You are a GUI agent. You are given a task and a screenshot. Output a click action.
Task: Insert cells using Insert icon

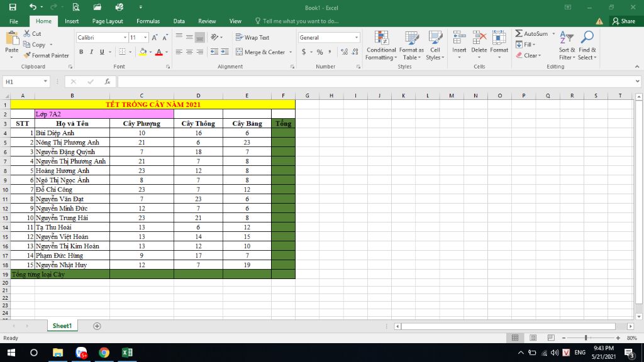pos(458,42)
